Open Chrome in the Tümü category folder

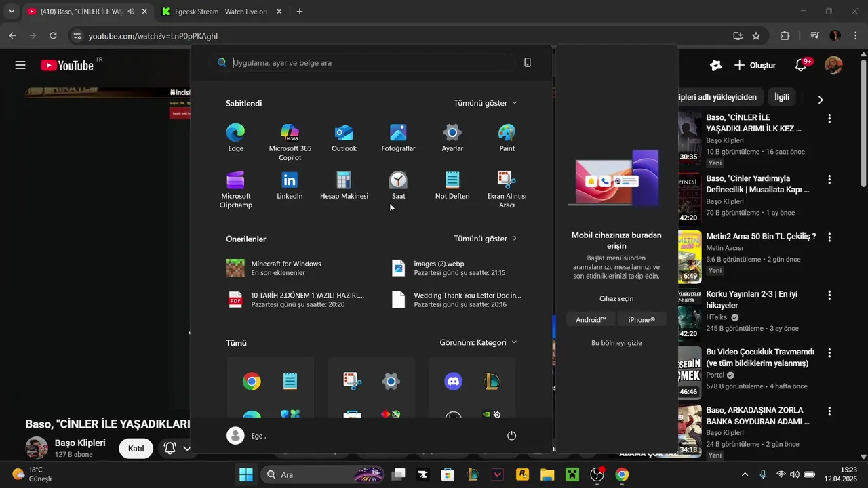coord(252,382)
